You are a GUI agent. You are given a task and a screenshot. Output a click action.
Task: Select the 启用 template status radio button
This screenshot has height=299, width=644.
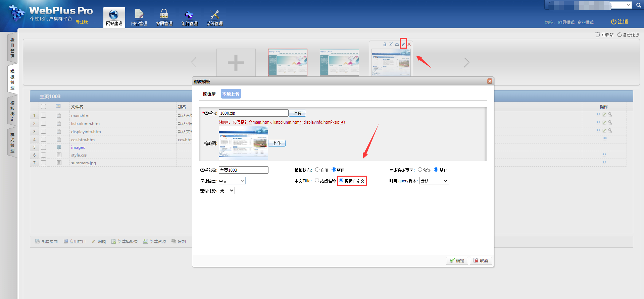pos(317,170)
